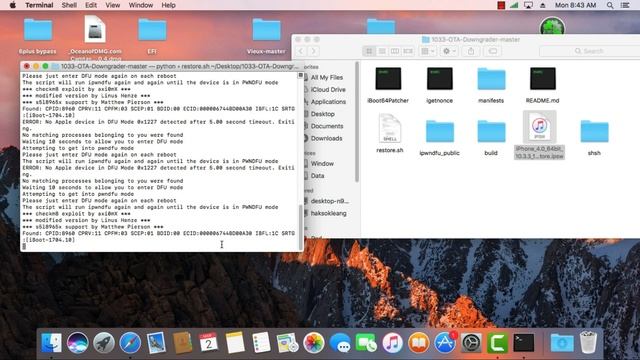
Task: Open Spotlight search in menu bar
Action: pos(610,5)
